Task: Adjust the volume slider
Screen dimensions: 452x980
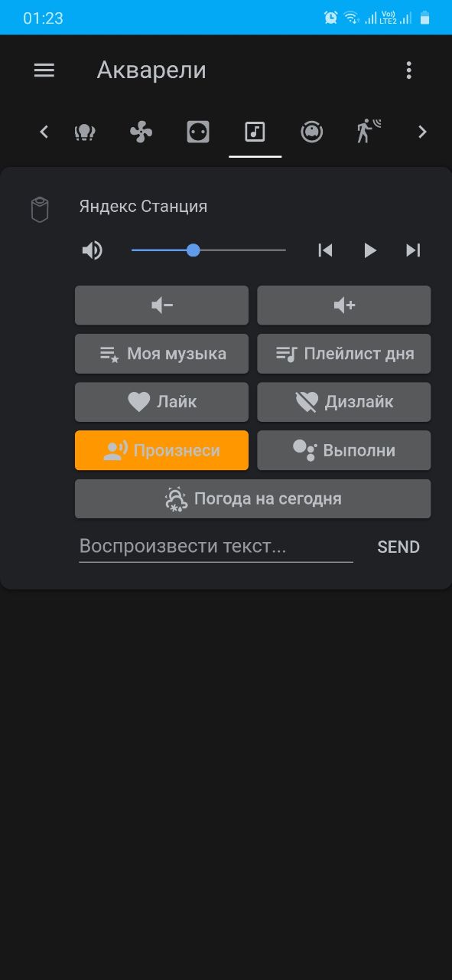Action: pos(209,250)
